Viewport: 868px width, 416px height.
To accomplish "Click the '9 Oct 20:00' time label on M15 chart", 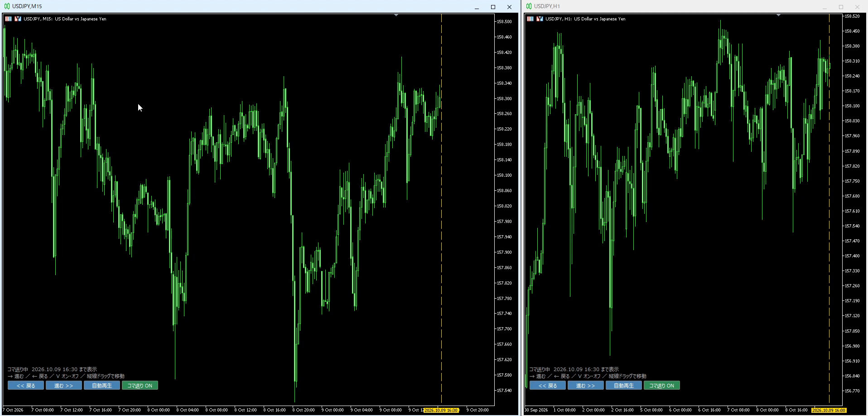I will (x=478, y=410).
